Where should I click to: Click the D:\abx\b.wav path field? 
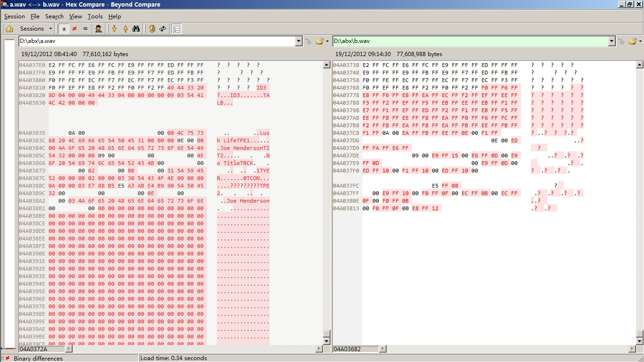[471, 41]
